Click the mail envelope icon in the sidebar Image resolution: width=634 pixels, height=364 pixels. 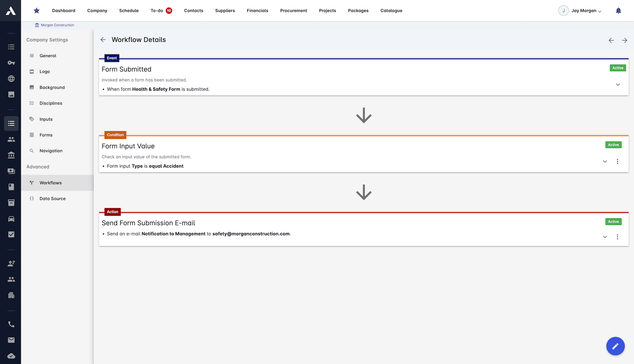point(11,340)
